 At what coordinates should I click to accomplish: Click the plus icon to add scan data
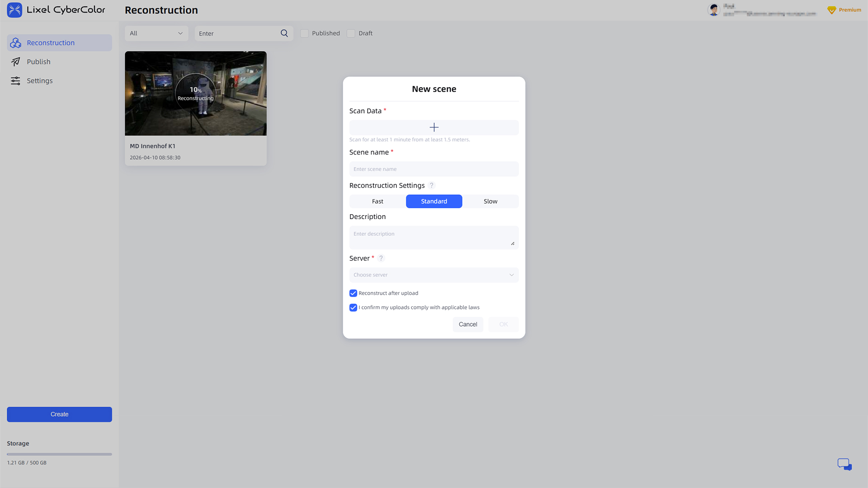click(x=434, y=127)
